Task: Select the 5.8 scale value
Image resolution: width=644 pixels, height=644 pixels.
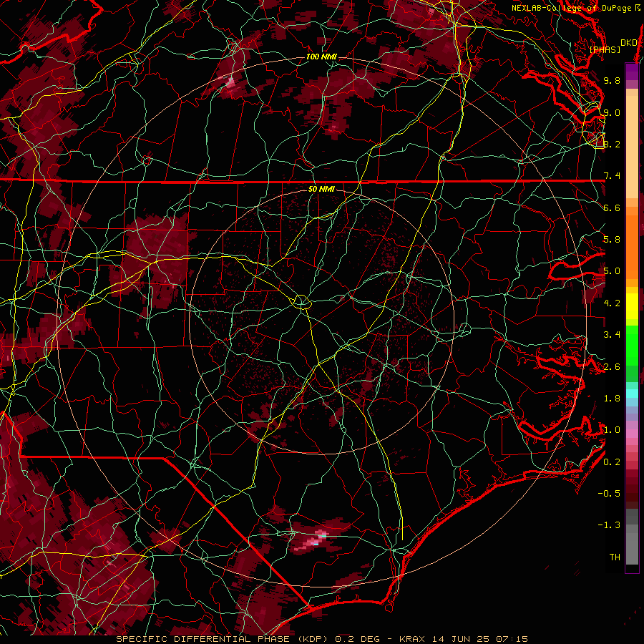Action: [x=612, y=240]
